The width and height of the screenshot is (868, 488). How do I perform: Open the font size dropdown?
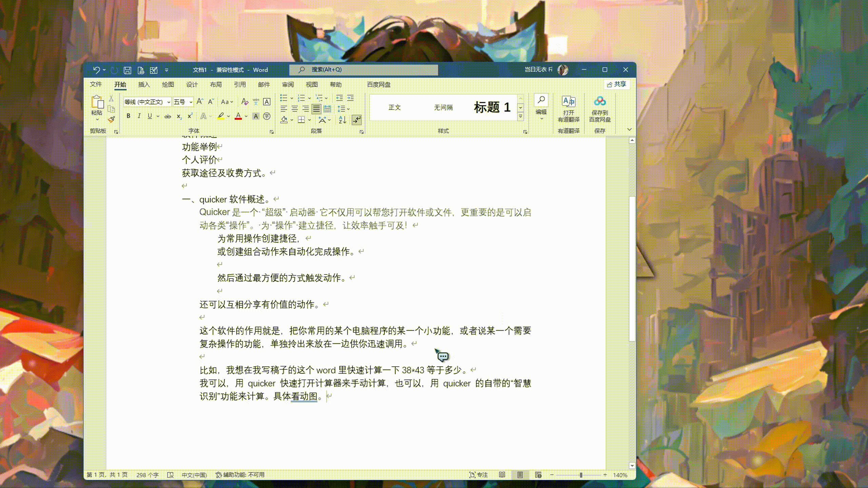tap(191, 102)
